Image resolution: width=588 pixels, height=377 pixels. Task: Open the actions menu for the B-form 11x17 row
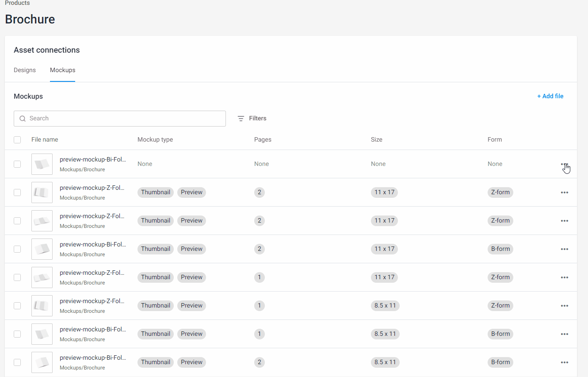565,249
